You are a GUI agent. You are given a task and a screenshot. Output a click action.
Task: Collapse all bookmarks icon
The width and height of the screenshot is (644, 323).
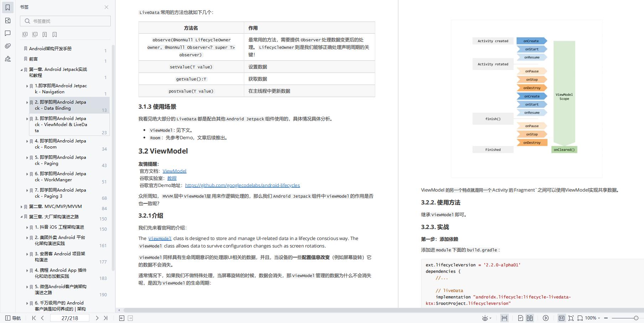[x=35, y=35]
